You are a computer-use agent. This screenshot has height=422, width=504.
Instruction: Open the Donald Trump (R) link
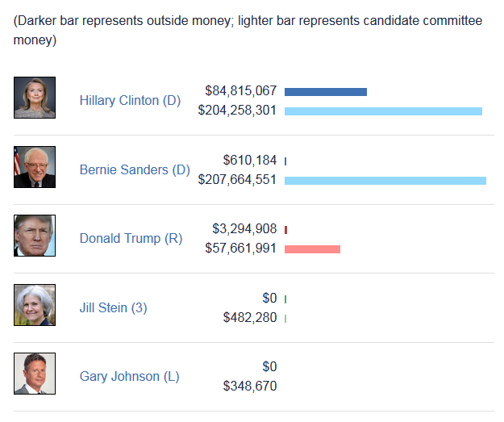131,238
